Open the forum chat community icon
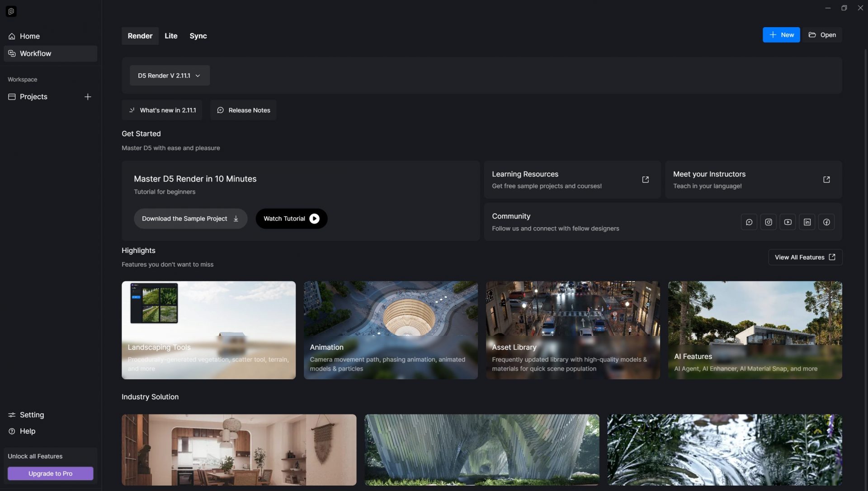Screen dimensions: 868x491 (749, 222)
